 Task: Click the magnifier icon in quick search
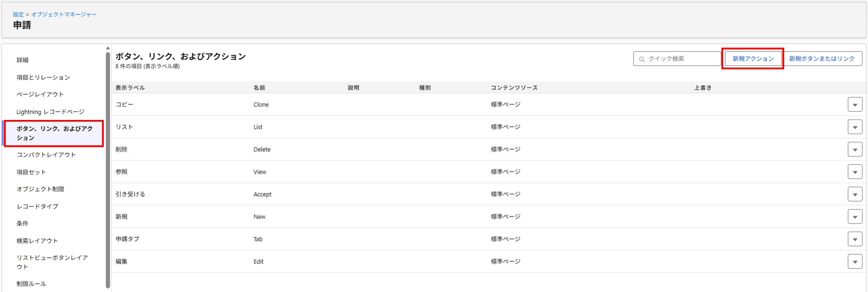(642, 59)
